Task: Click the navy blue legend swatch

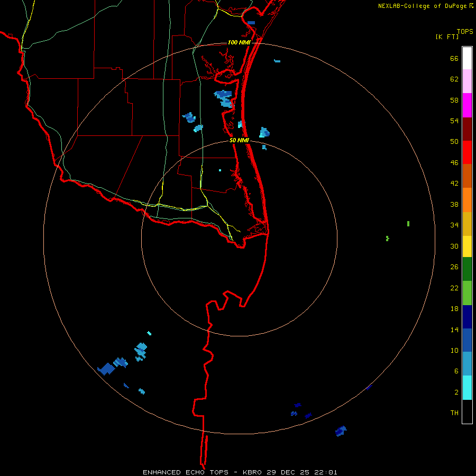Action: tap(467, 317)
